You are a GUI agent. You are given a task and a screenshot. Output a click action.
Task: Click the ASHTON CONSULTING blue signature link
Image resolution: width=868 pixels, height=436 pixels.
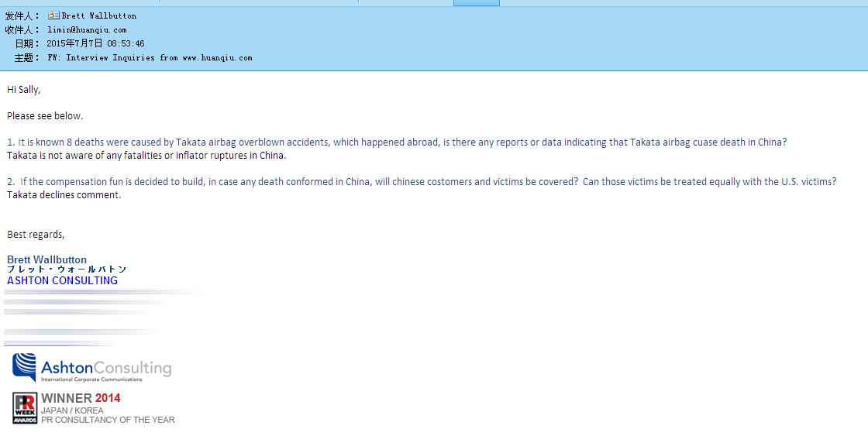(x=62, y=280)
